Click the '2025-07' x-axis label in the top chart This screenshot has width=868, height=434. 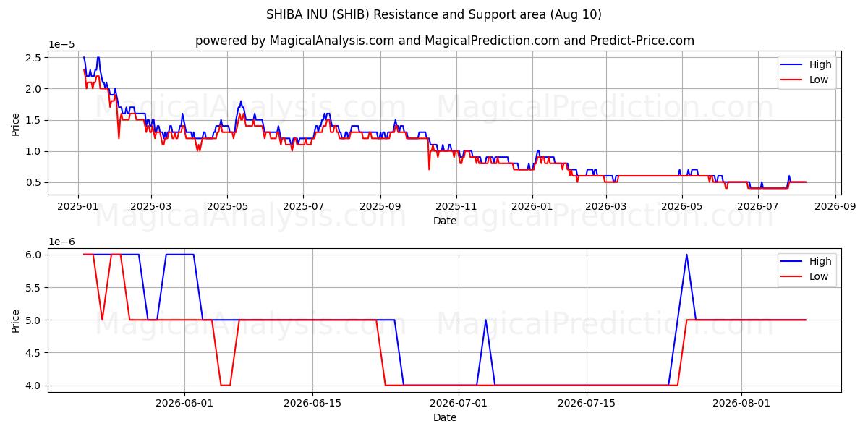click(x=302, y=207)
